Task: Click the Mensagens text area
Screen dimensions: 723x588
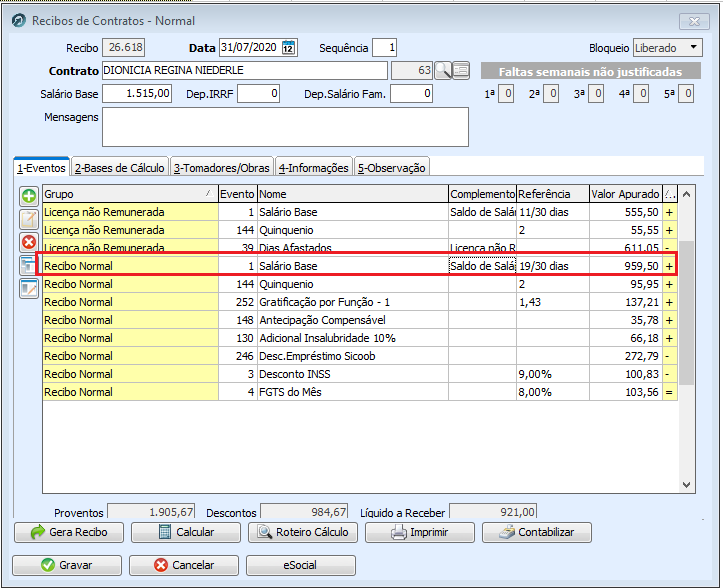Action: 285,127
